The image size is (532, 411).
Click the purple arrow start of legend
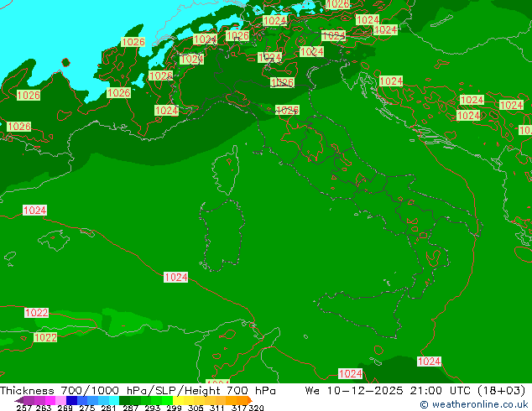coord(19,400)
